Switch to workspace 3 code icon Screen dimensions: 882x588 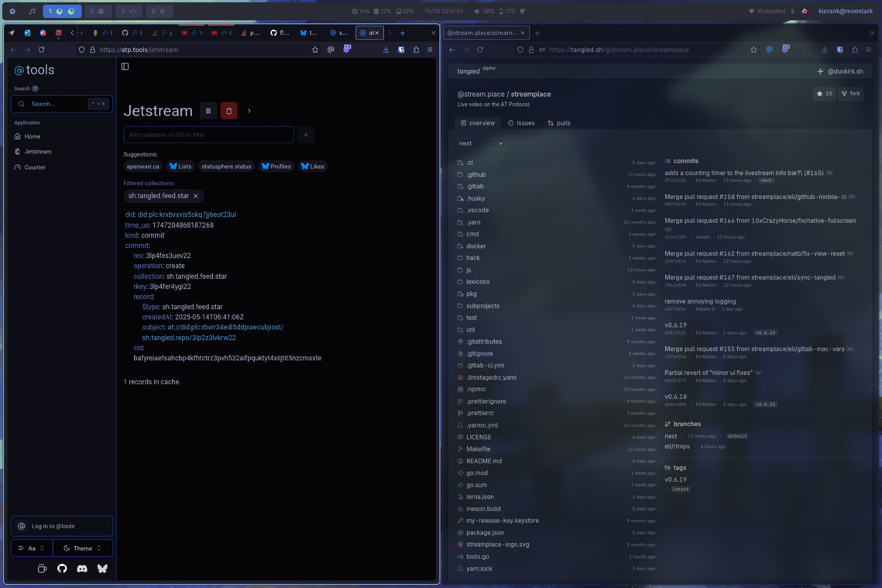129,11
